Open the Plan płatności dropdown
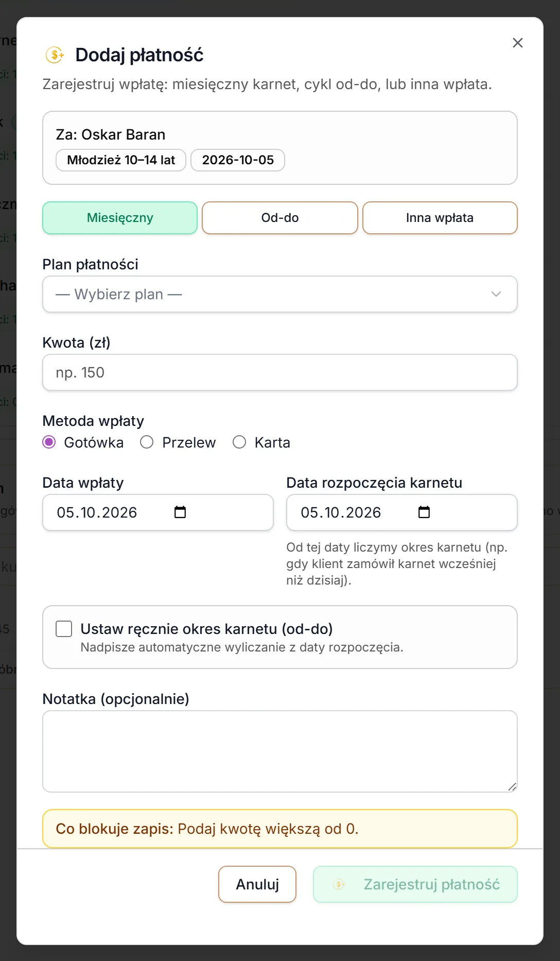This screenshot has width=560, height=961. point(280,294)
